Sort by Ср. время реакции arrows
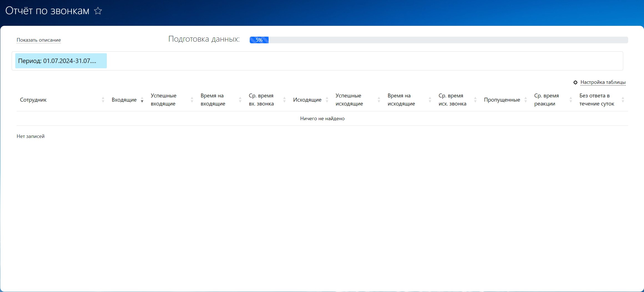644x292 pixels. pos(571,100)
